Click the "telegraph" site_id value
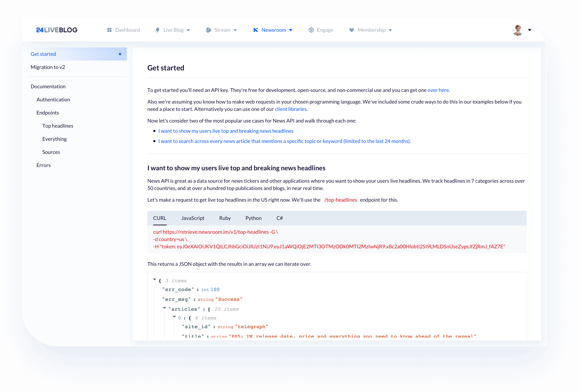 tap(251, 327)
